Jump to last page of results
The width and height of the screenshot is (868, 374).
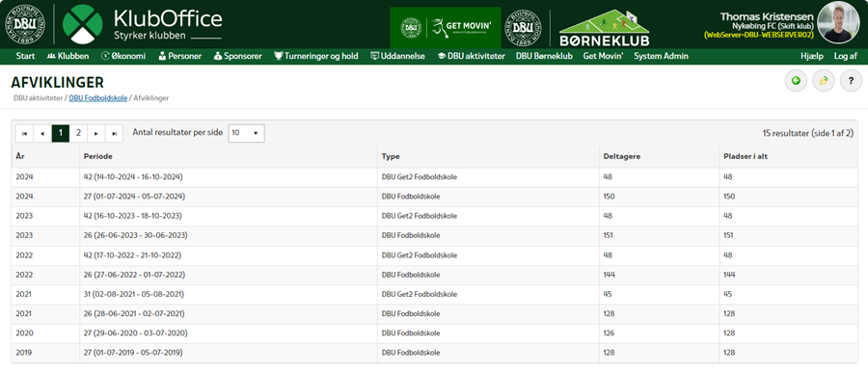click(x=115, y=133)
